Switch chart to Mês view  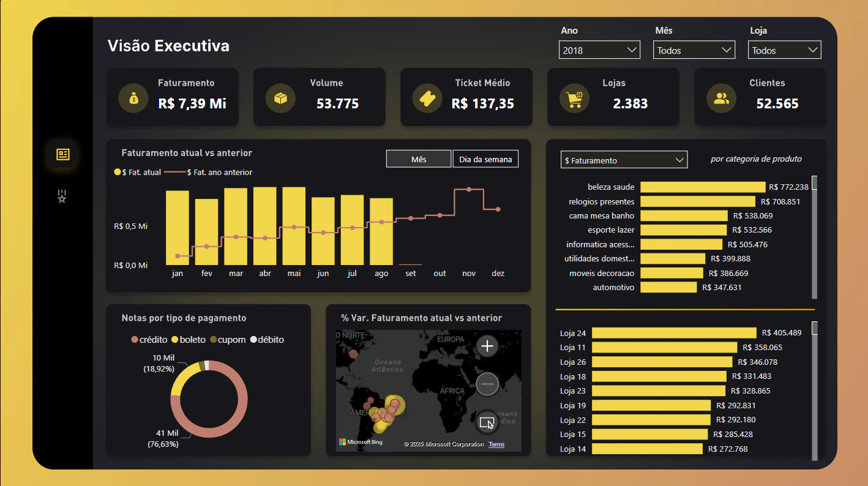[419, 159]
